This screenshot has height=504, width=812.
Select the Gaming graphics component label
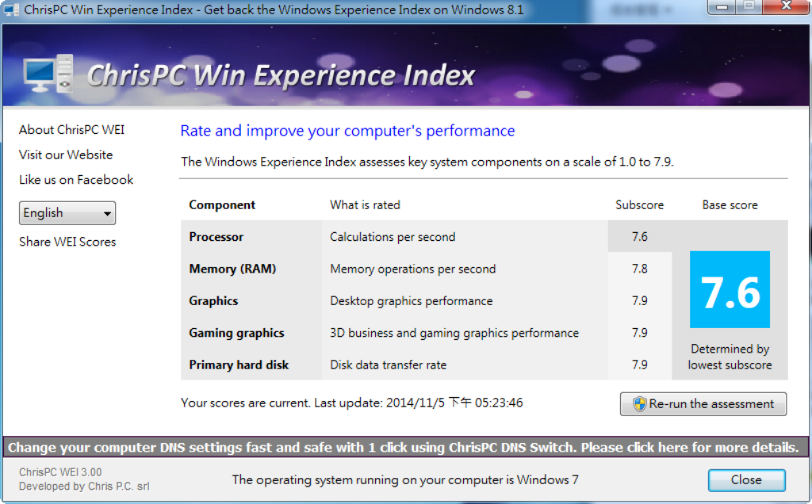coord(236,333)
